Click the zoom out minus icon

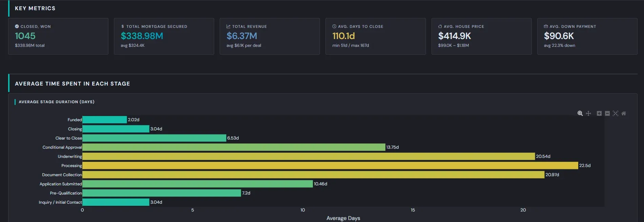pos(607,113)
